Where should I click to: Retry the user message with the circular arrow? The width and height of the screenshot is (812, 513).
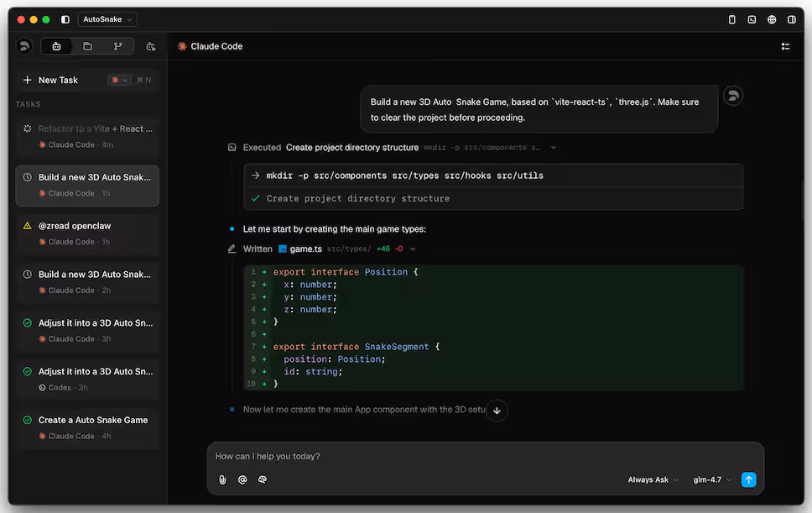[x=732, y=95]
